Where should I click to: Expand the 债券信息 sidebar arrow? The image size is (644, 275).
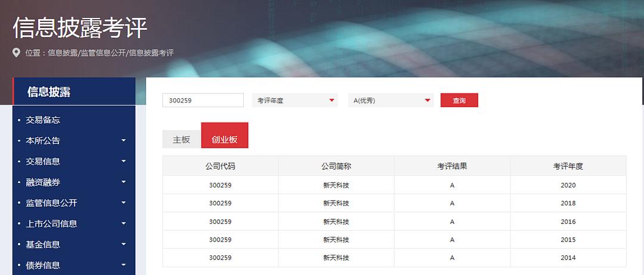(123, 265)
